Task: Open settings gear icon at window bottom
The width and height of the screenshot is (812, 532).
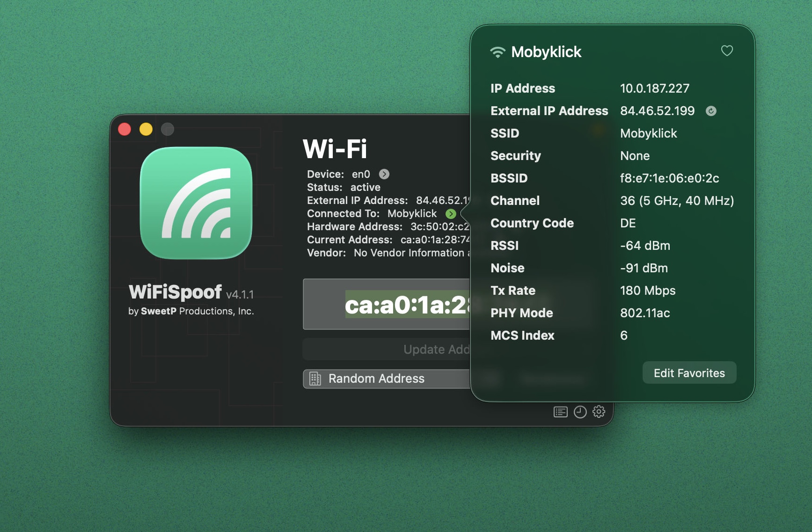Action: (599, 412)
